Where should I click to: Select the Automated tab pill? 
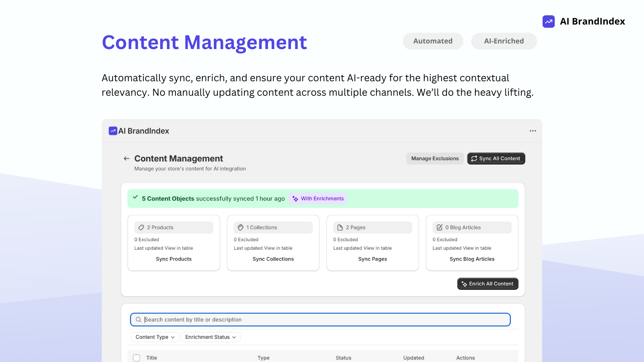click(433, 41)
